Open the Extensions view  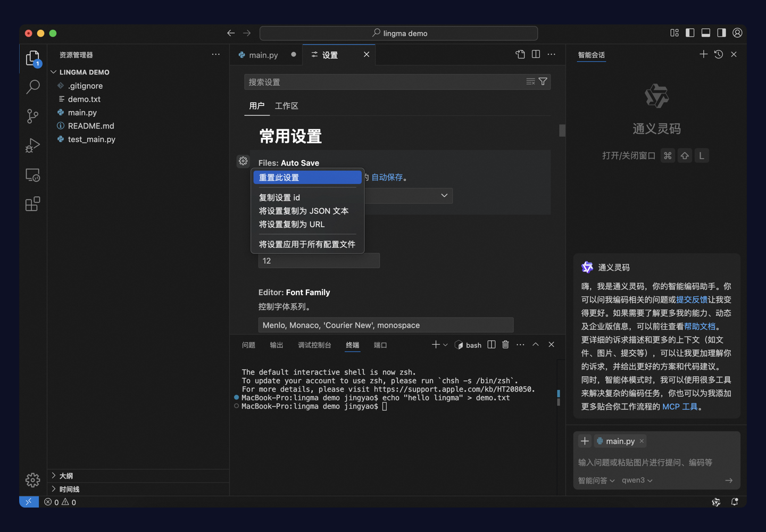tap(33, 204)
